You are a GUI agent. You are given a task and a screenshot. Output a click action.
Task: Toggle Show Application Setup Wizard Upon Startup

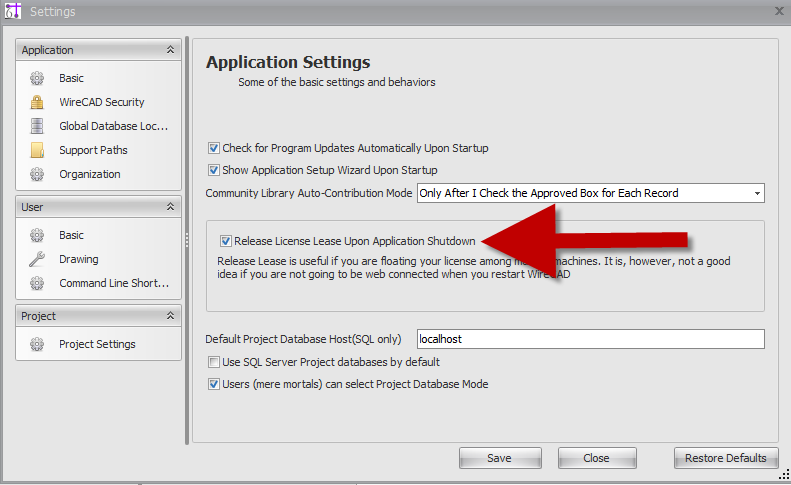[x=214, y=170]
